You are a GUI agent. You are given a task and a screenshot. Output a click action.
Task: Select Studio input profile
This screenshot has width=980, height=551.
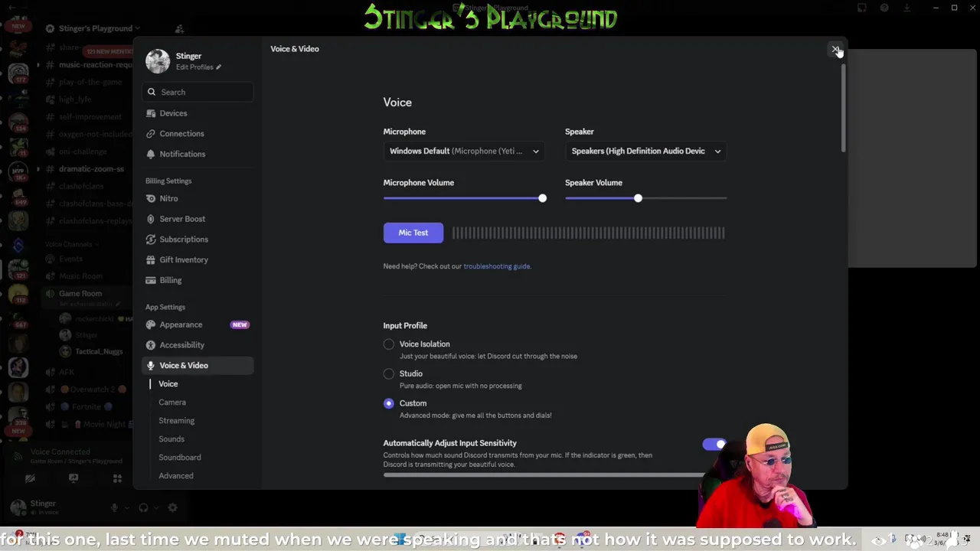coord(389,374)
